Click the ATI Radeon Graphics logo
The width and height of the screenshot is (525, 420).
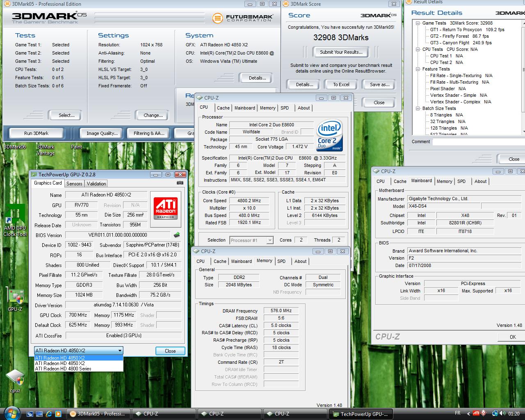click(x=166, y=209)
